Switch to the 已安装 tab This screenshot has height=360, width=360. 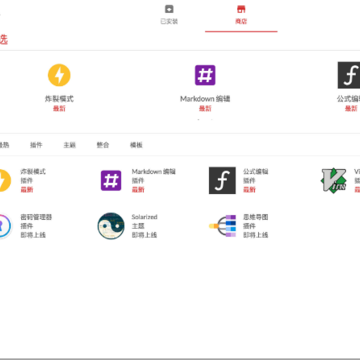pyautogui.click(x=169, y=16)
